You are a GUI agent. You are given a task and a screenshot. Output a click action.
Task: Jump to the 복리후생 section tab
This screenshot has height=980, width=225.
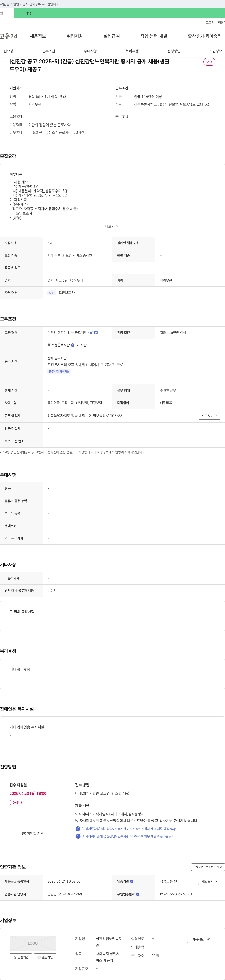(x=132, y=51)
